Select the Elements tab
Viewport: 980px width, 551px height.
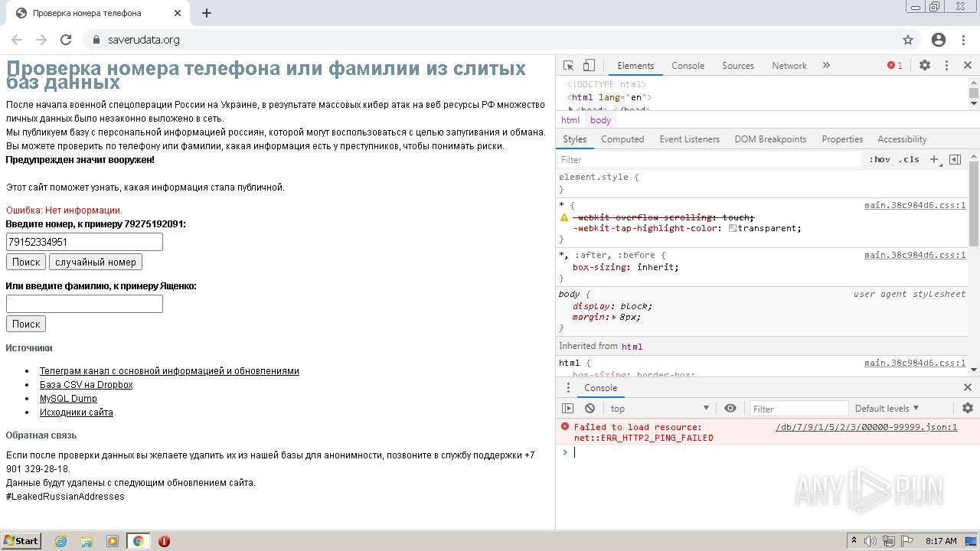635,66
